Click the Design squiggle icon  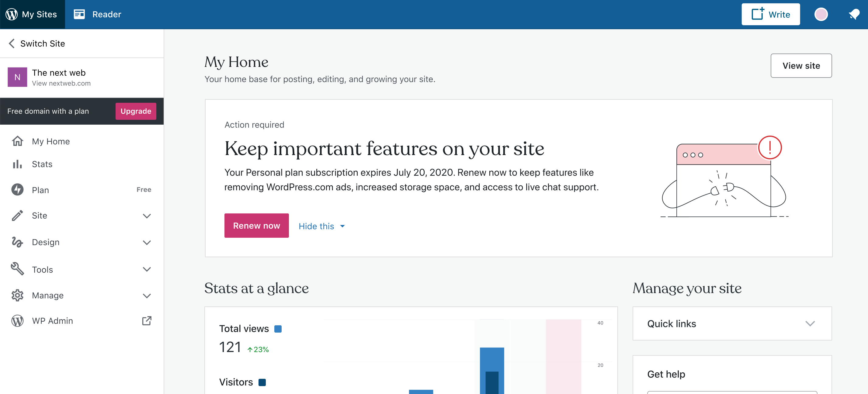click(x=17, y=242)
